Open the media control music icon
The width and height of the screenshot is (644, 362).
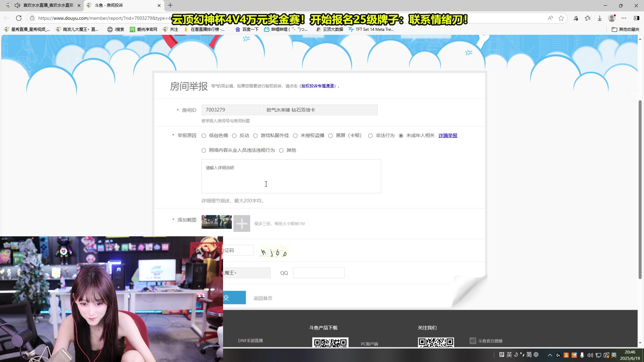pyautogui.click(x=576, y=18)
